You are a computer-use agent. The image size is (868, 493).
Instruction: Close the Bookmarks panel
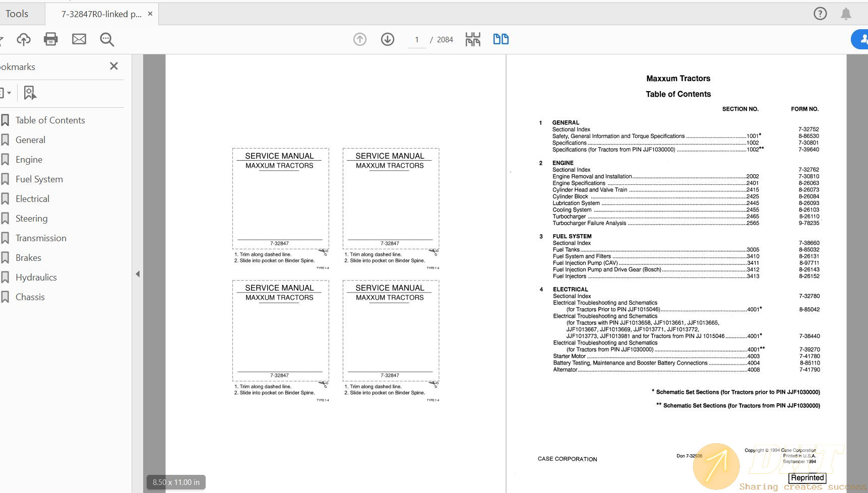114,66
